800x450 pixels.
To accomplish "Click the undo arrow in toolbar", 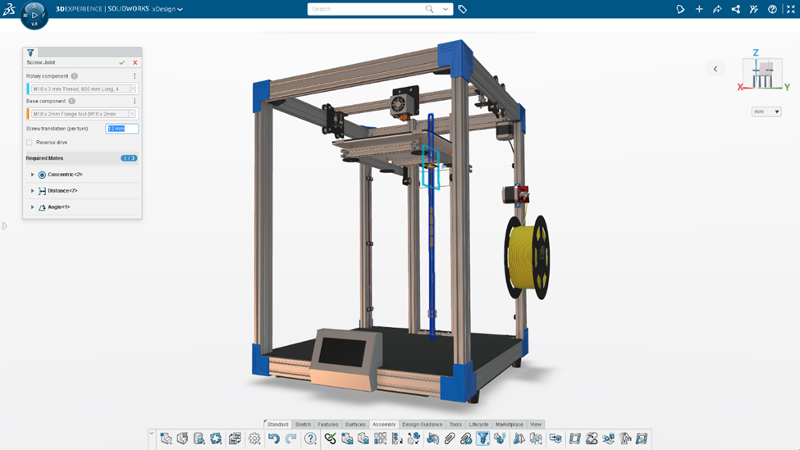I will 273,438.
